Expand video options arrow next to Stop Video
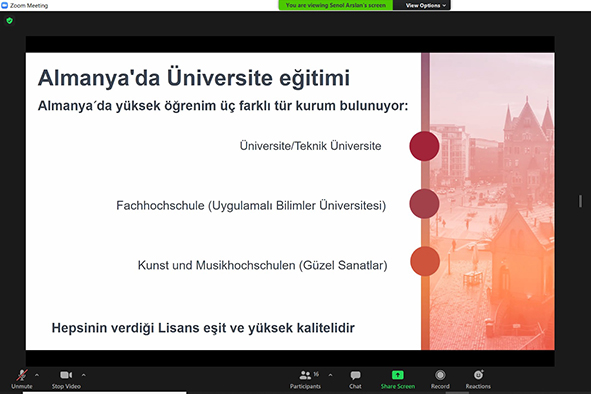591x394 pixels. [84, 375]
